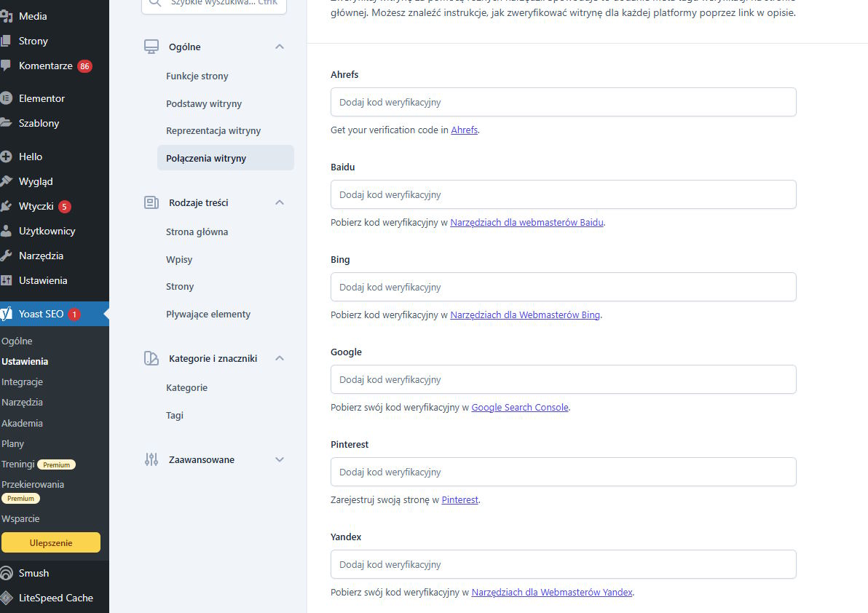Click the Ulepszenie upgrade button
868x613 pixels.
(50, 542)
